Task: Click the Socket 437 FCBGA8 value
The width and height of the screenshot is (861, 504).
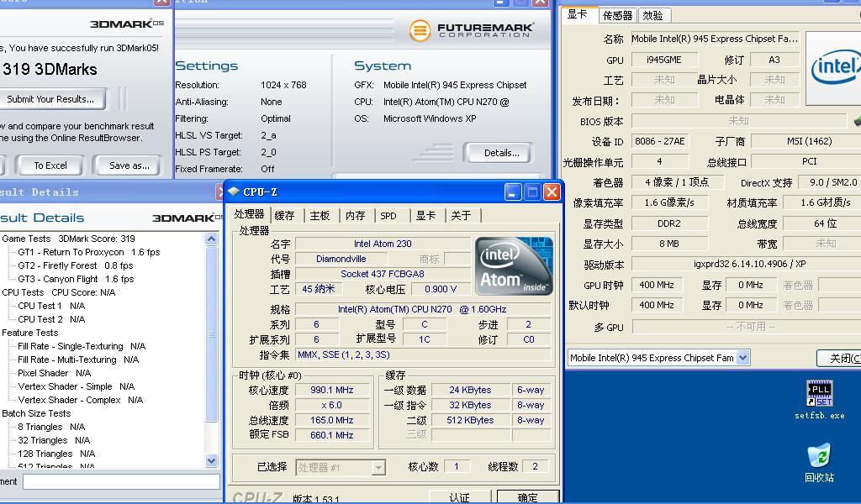Action: pyautogui.click(x=383, y=274)
